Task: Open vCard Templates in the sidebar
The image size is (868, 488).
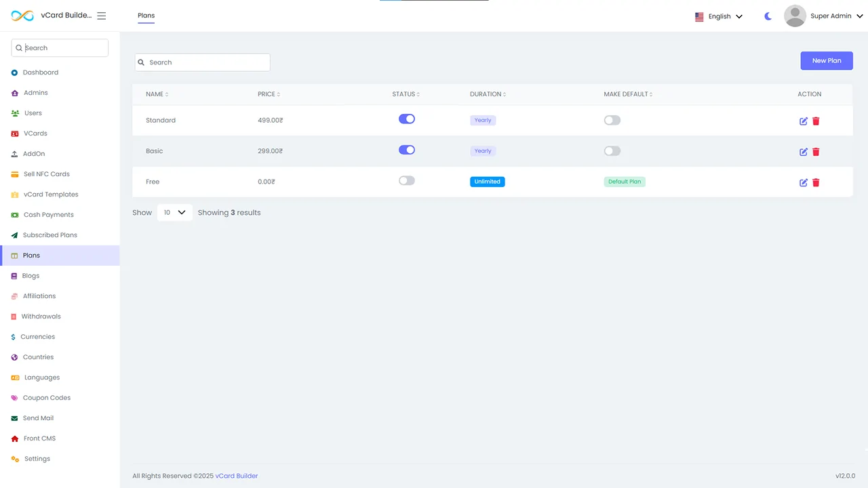Action: coord(51,195)
